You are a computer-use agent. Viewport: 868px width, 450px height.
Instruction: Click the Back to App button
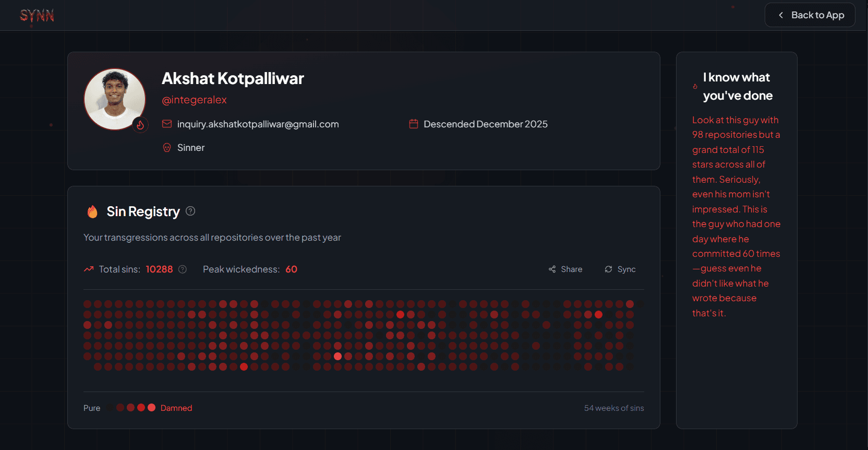(x=810, y=15)
